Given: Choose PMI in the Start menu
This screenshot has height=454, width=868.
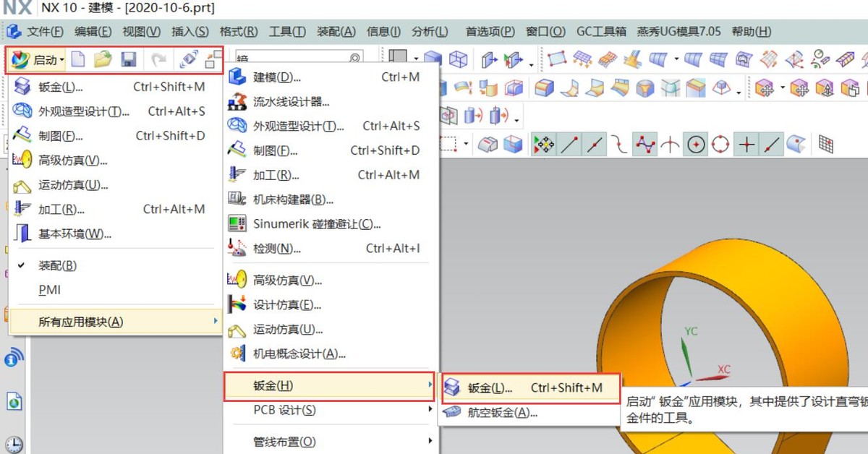Looking at the screenshot, I should pyautogui.click(x=115, y=290).
